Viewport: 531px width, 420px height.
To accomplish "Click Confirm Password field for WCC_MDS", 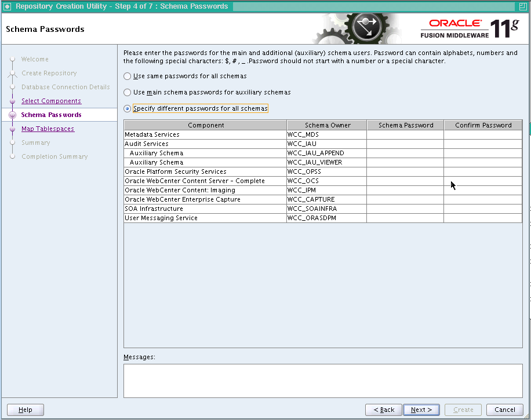I will point(483,135).
